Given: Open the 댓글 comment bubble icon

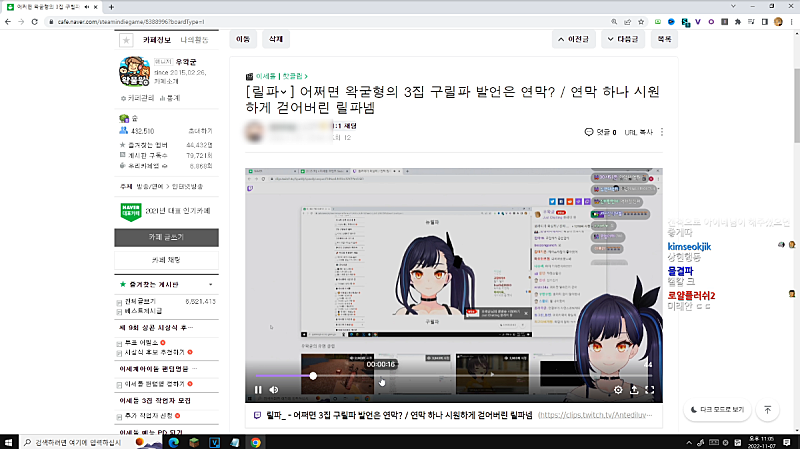Looking at the screenshot, I should 589,131.
